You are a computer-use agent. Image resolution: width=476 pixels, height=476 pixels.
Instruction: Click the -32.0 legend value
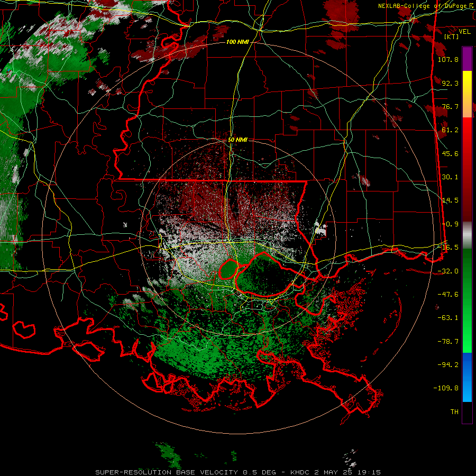click(448, 271)
